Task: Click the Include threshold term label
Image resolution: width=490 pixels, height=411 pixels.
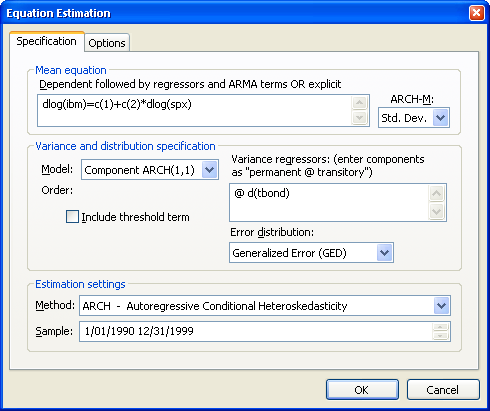Action: (x=135, y=217)
